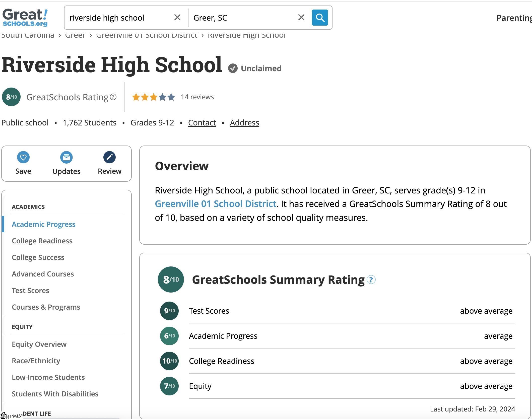Click the GreatSchools.org logo
Image resolution: width=532 pixels, height=419 pixels.
[25, 18]
